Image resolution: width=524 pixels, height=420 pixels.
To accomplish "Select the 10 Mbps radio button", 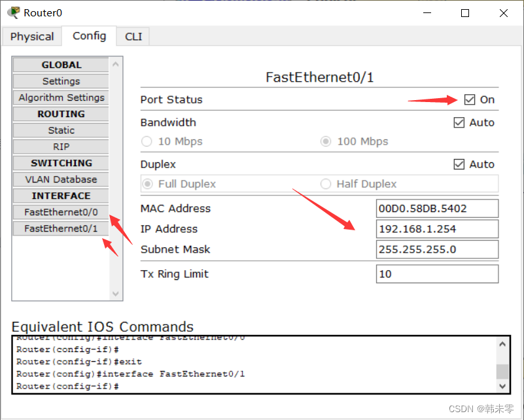I will [147, 141].
